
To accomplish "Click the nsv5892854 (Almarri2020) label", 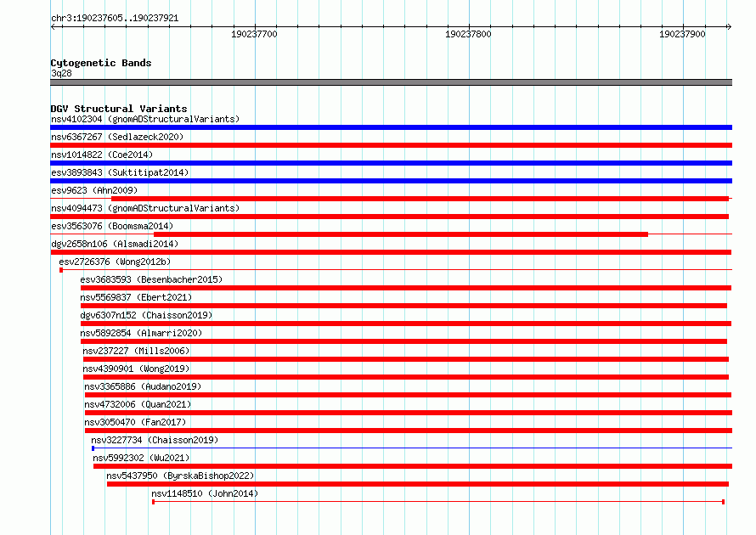I will tap(141, 333).
